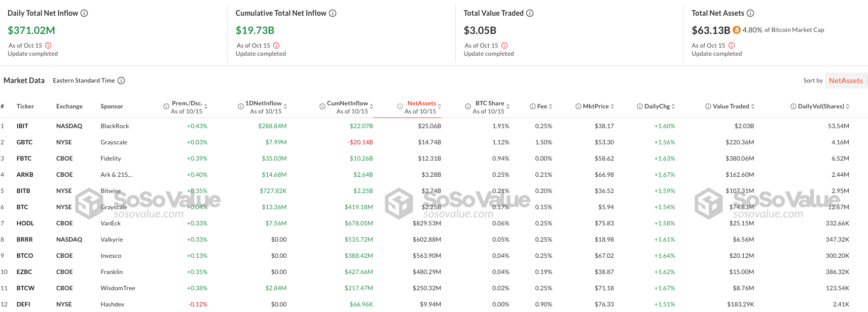868x312 pixels.
Task: Click red alert icon under Daily Total Net Inflow
Action: [48, 46]
